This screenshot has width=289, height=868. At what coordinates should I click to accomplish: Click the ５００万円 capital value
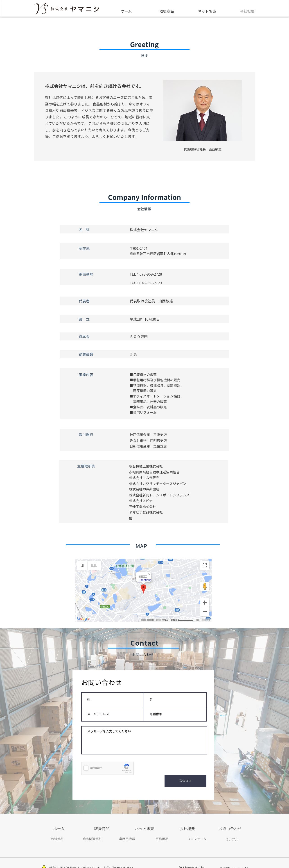pyautogui.click(x=139, y=337)
